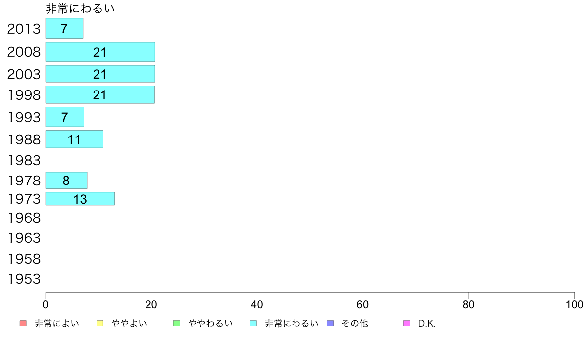The width and height of the screenshot is (588, 364).
Task: Click the 2003 bar with value 21
Action: pyautogui.click(x=100, y=74)
